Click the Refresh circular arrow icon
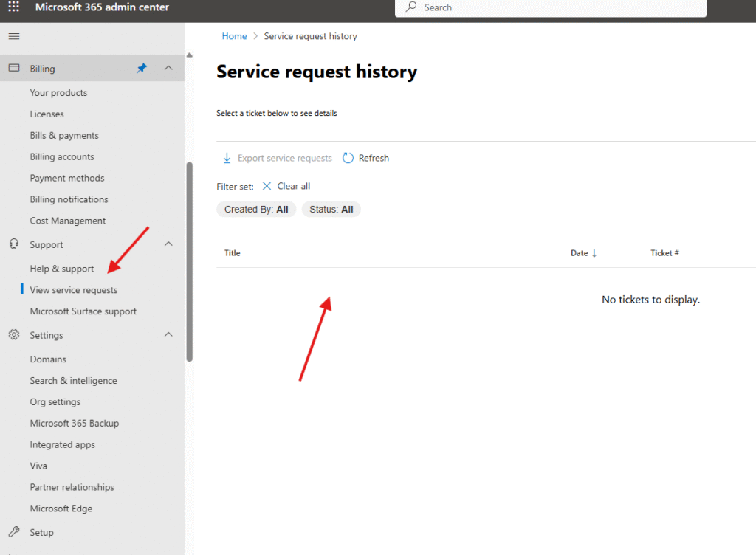Viewport: 756px width, 555px height. (348, 158)
